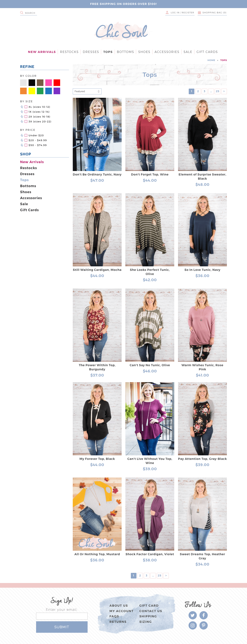Click the user account icon
This screenshot has height=644, width=247.
(167, 13)
